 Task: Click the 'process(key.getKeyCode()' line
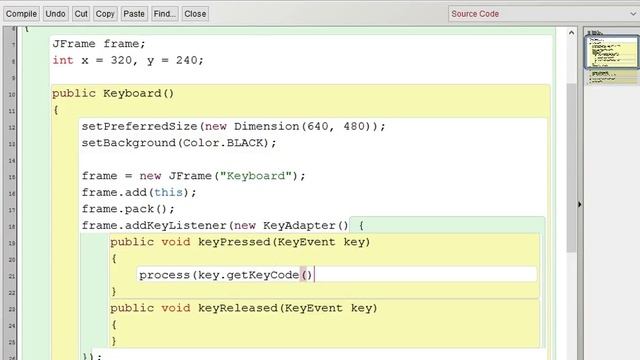226,275
